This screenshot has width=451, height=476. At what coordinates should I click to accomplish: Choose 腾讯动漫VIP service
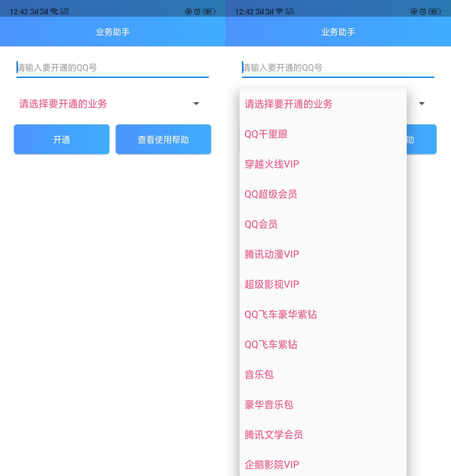272,254
